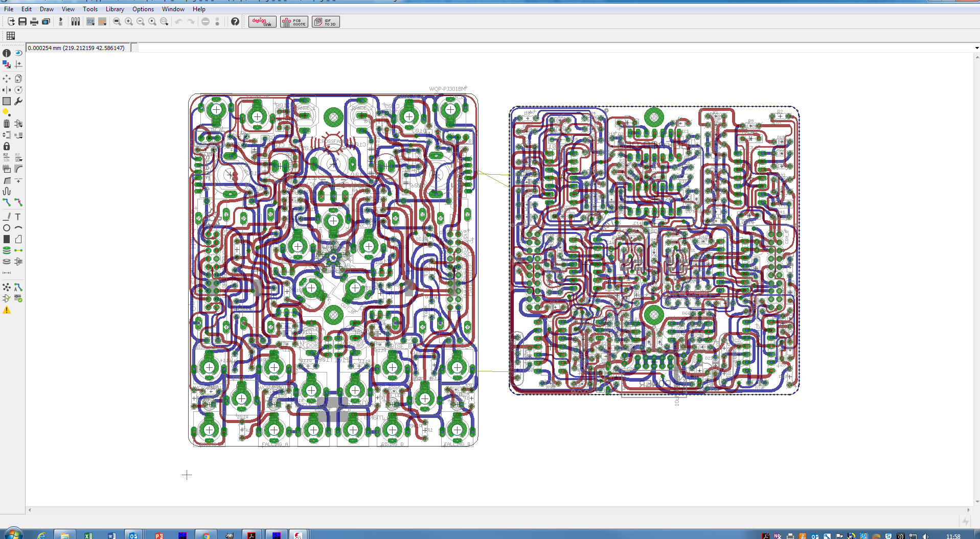The width and height of the screenshot is (980, 539).
Task: Open Chrome from the Windows taskbar
Action: [206, 535]
